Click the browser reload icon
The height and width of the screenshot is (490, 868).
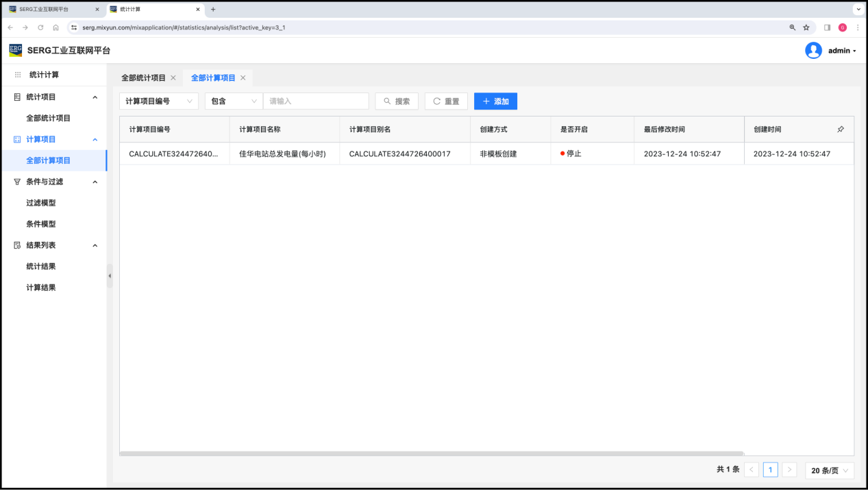40,27
